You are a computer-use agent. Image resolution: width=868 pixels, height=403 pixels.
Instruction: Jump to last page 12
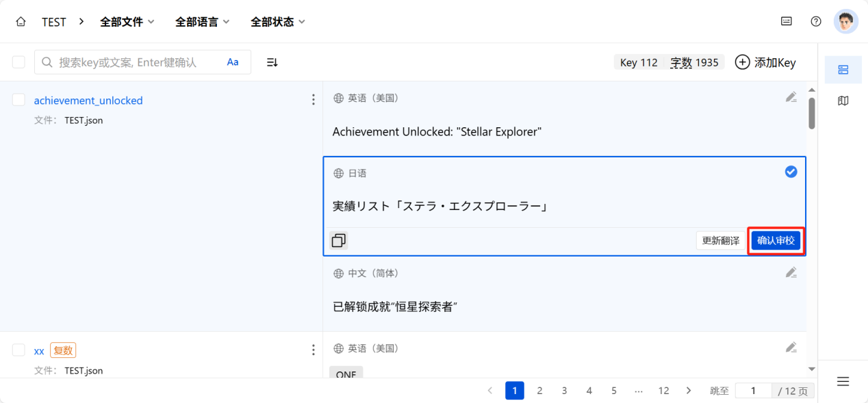click(663, 391)
